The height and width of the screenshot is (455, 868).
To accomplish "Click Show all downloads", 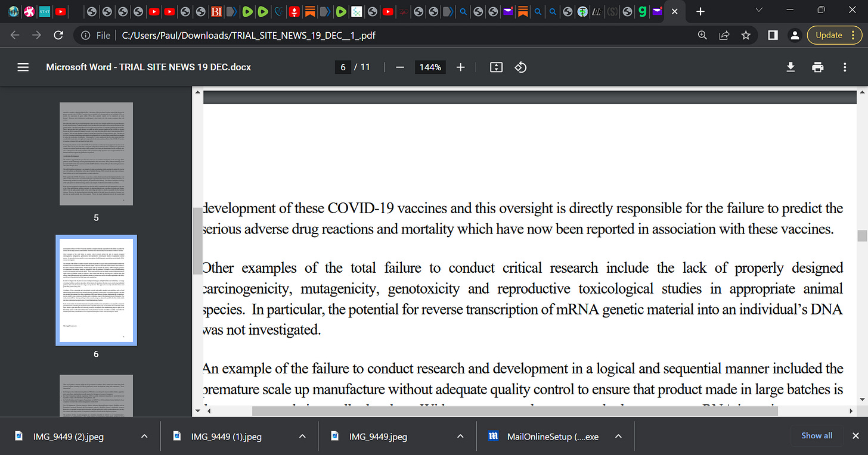I will [817, 436].
